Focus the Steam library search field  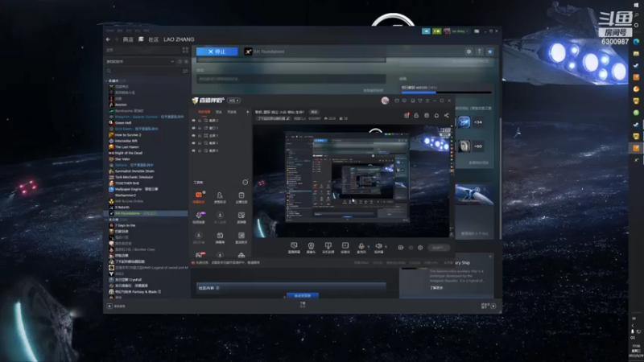[x=143, y=71]
